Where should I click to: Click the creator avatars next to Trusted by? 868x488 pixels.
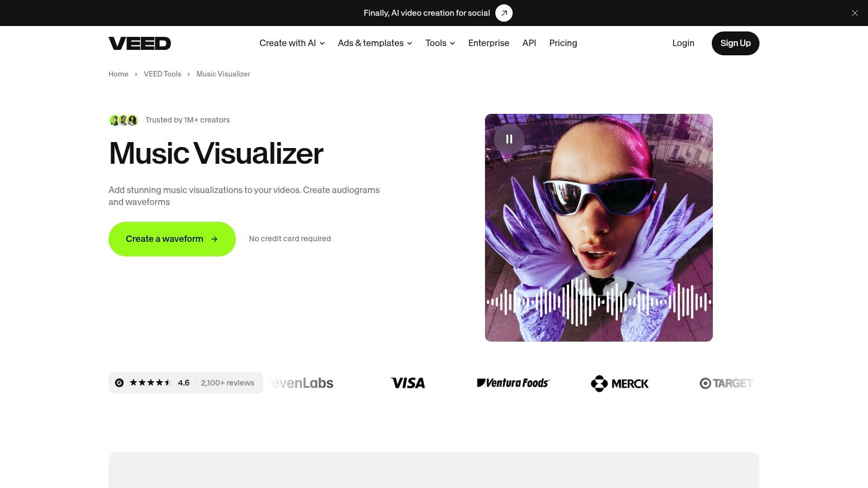tap(124, 120)
